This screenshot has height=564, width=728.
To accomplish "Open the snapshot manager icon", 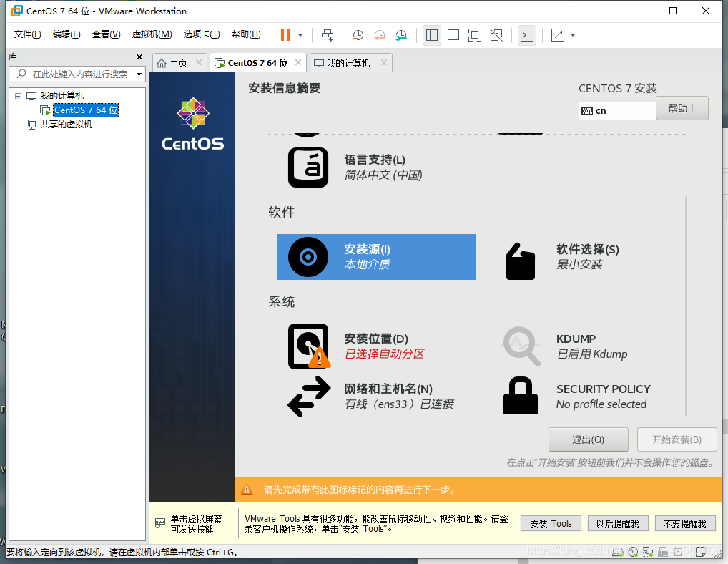I will [x=402, y=35].
